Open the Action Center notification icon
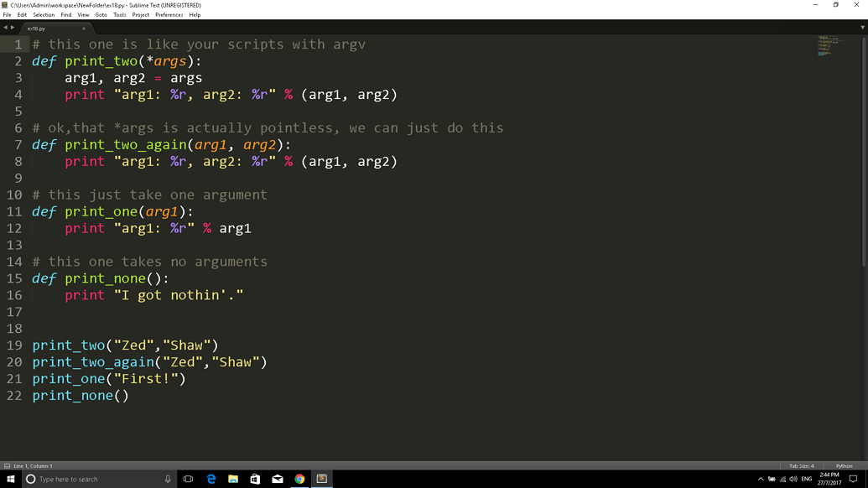 coord(853,478)
